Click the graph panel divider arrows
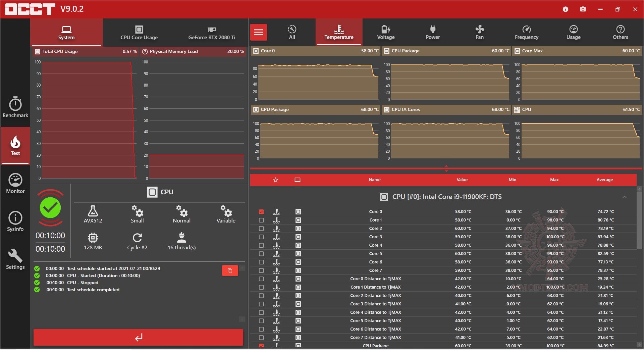 tap(446, 168)
